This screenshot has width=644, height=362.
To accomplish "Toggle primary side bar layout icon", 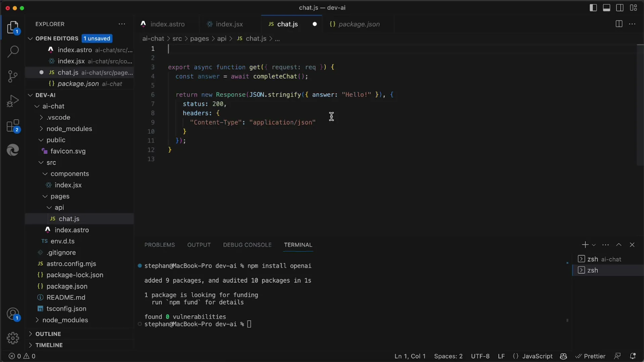I will 593,8.
